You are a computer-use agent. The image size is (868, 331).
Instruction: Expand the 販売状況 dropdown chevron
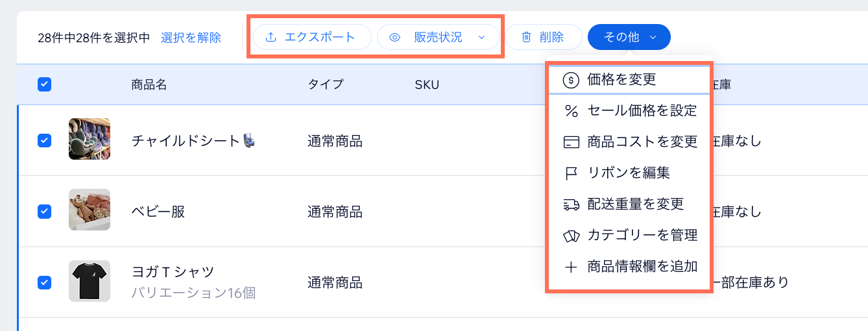tap(481, 38)
